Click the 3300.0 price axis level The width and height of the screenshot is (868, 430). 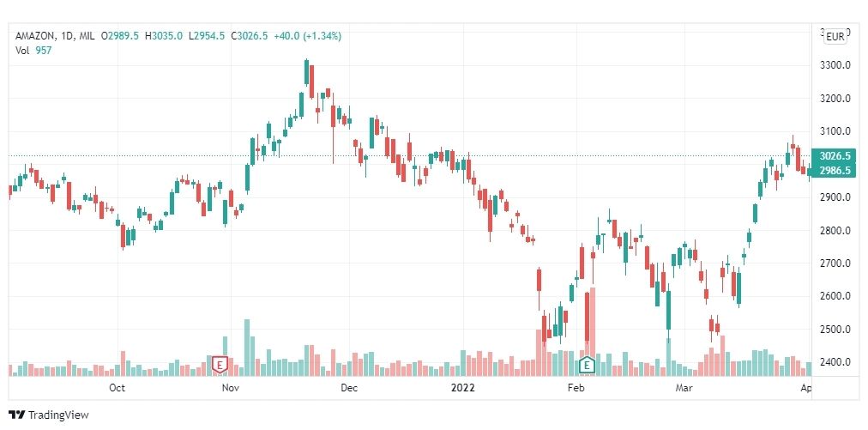pyautogui.click(x=835, y=65)
